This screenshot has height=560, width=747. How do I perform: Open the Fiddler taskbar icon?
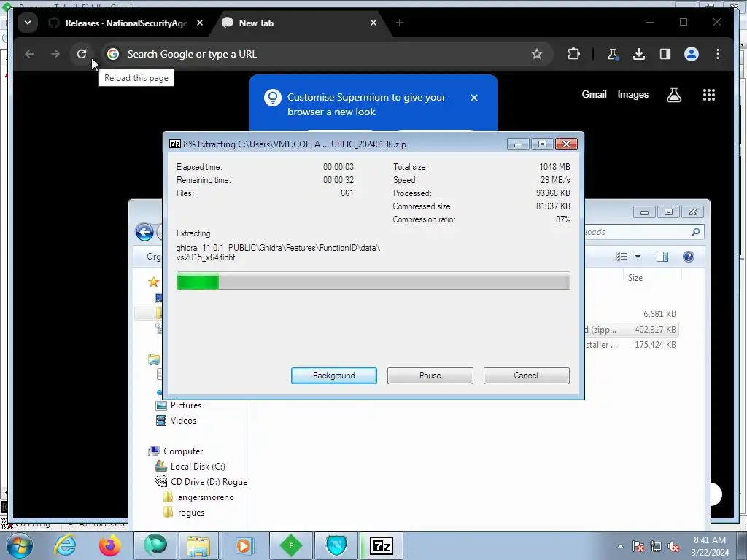[x=290, y=545]
